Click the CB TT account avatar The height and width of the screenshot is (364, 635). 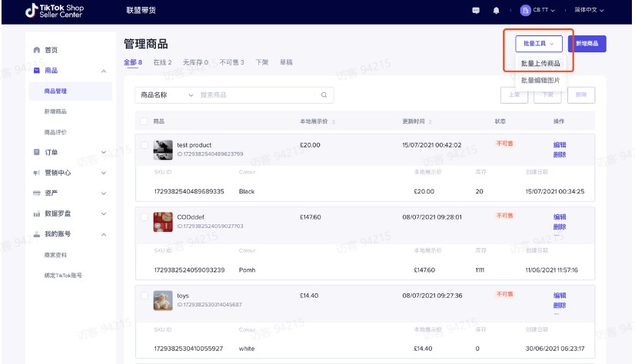526,11
